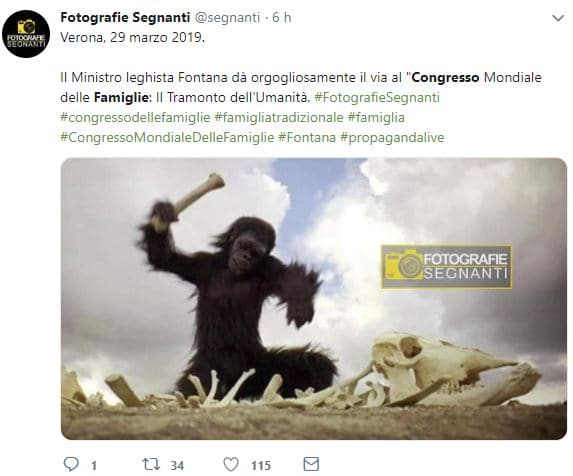The image size is (573, 476).
Task: Click the @segnanti handle
Action: [227, 18]
